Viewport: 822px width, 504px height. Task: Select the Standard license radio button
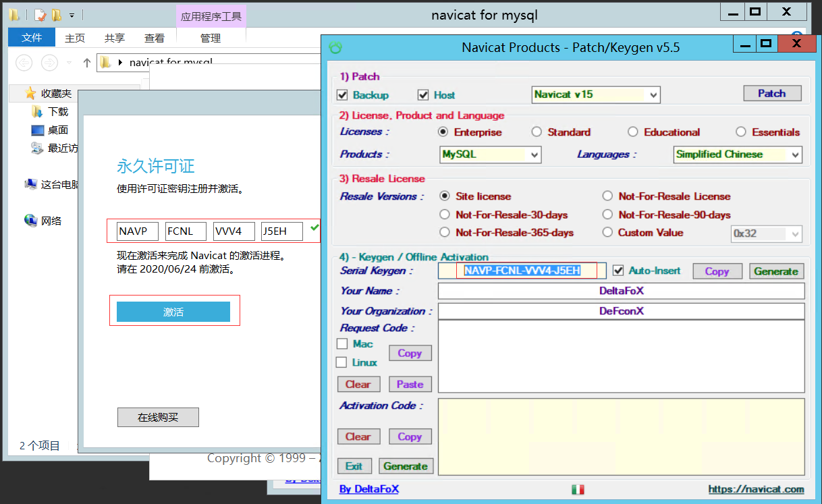[537, 132]
